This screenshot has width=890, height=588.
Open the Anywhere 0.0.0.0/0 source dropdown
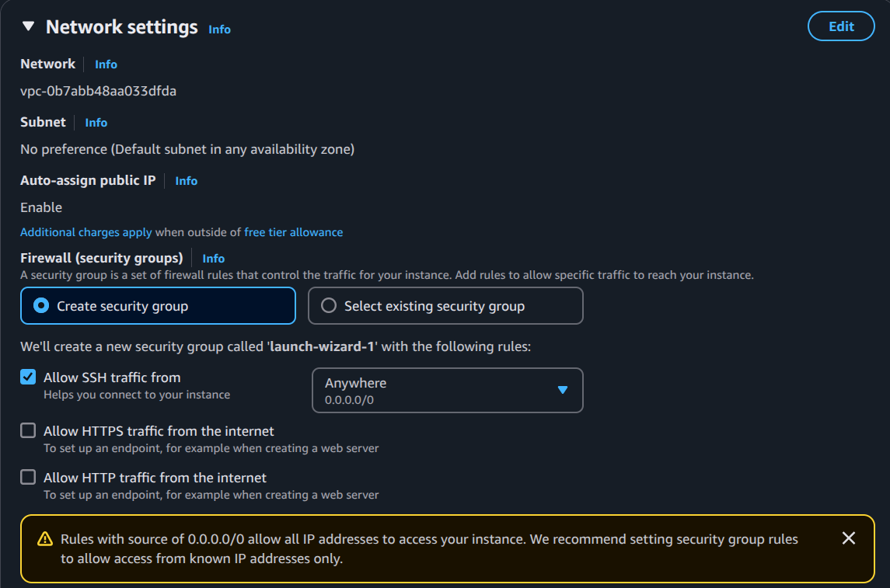click(447, 390)
